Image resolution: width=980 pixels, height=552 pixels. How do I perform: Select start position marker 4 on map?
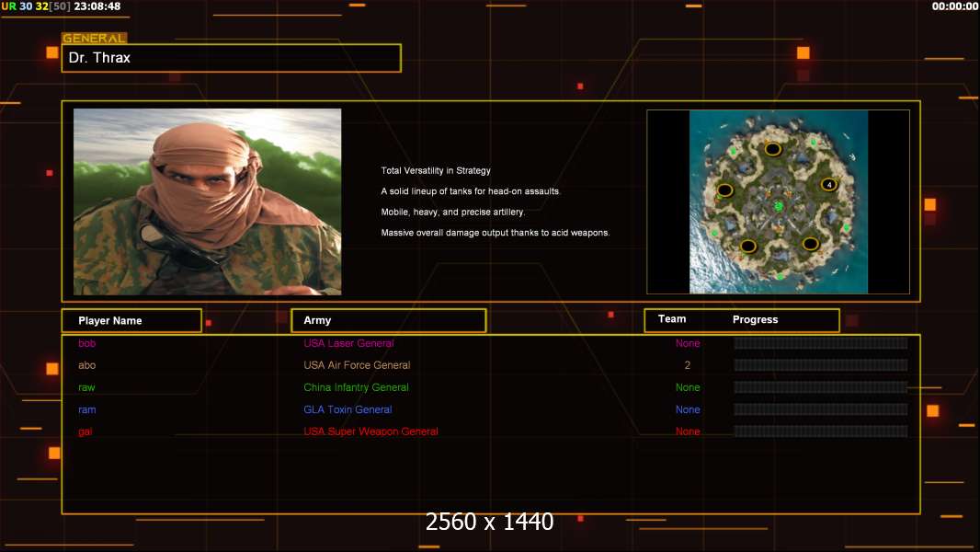(x=828, y=184)
